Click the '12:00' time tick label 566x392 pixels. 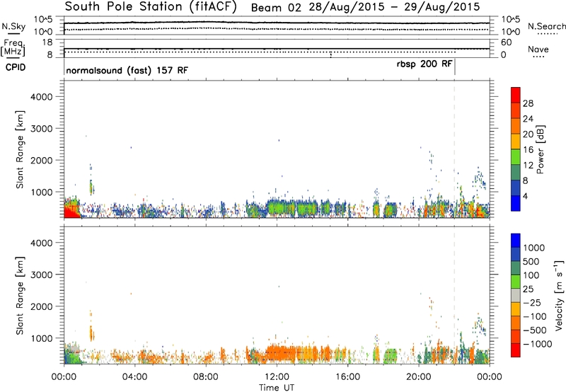277,377
